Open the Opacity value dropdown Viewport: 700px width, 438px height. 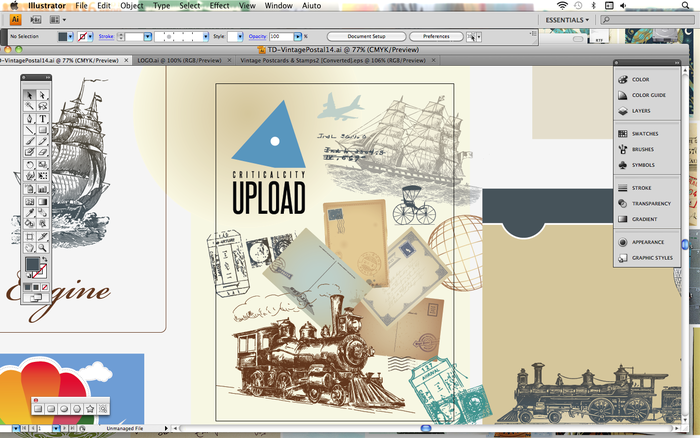coord(298,37)
